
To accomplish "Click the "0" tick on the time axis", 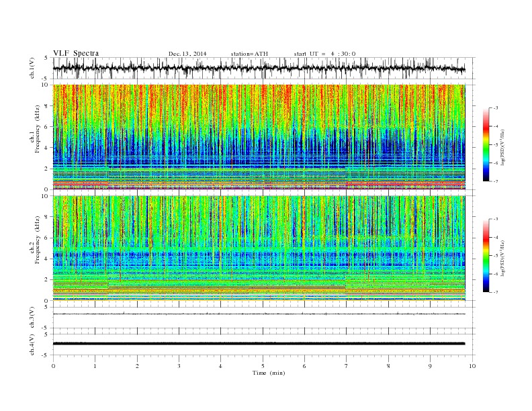I will 53,366.
